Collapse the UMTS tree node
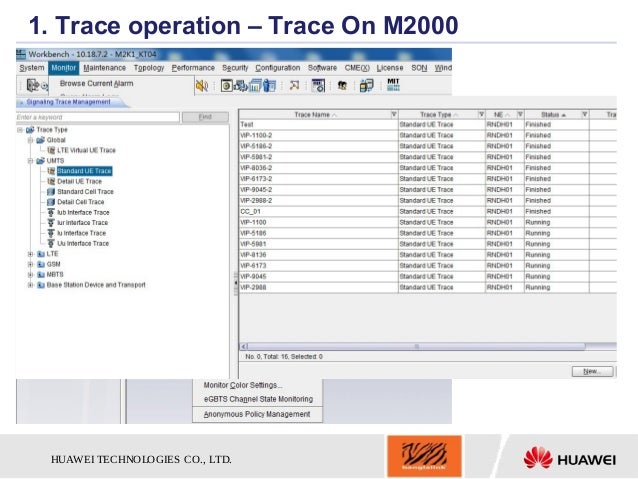The width and height of the screenshot is (638, 479). pyautogui.click(x=30, y=161)
